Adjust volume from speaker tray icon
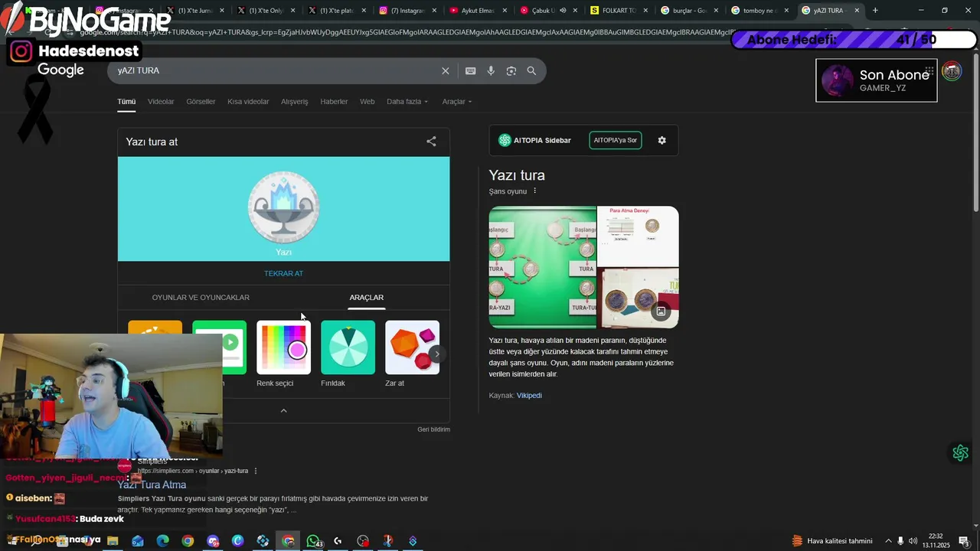This screenshot has width=980, height=551. tap(913, 541)
